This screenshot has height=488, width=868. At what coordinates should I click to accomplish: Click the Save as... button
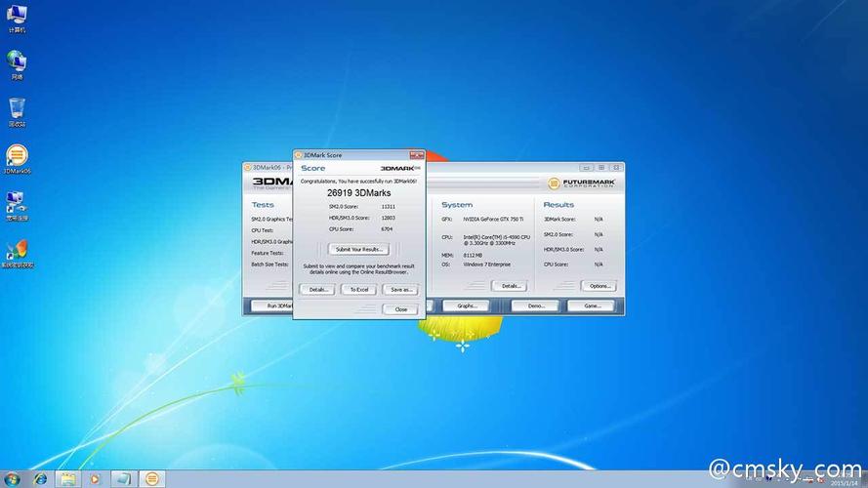[400, 289]
